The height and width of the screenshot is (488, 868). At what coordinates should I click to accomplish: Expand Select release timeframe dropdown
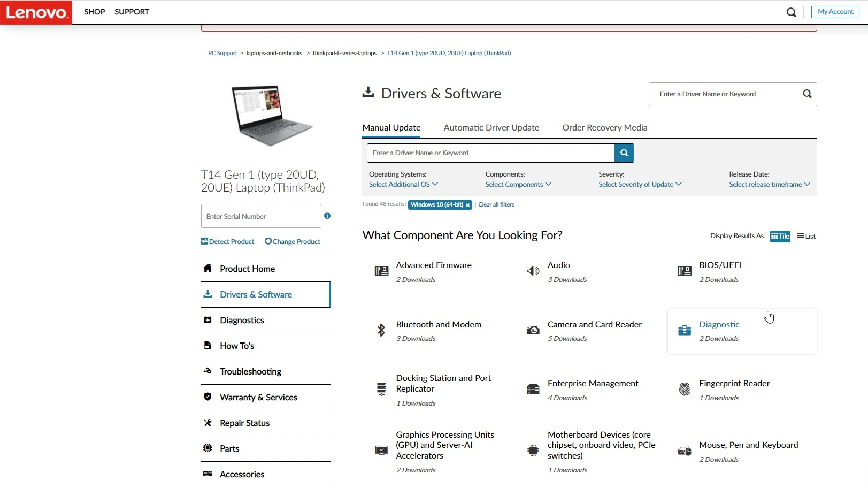click(x=770, y=185)
